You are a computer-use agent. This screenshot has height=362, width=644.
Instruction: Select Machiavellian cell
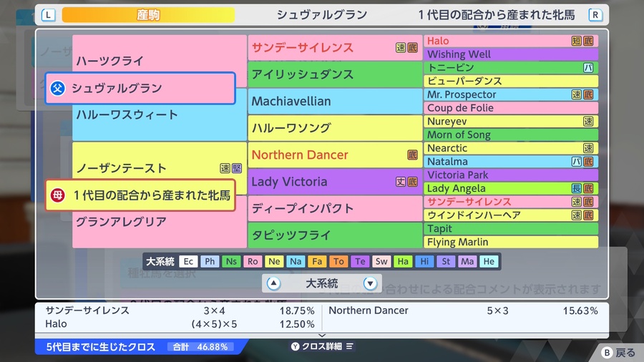coord(335,101)
